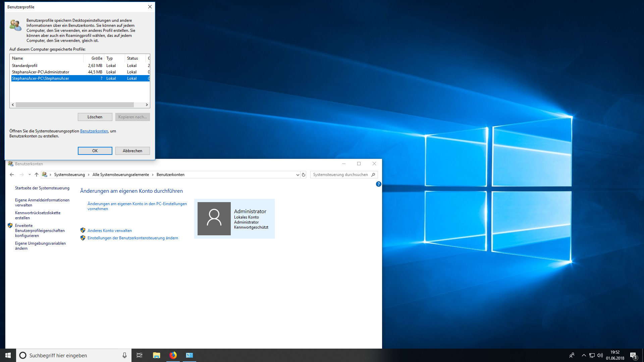Expand the address bar history dropdown
This screenshot has height=362, width=644.
click(298, 175)
